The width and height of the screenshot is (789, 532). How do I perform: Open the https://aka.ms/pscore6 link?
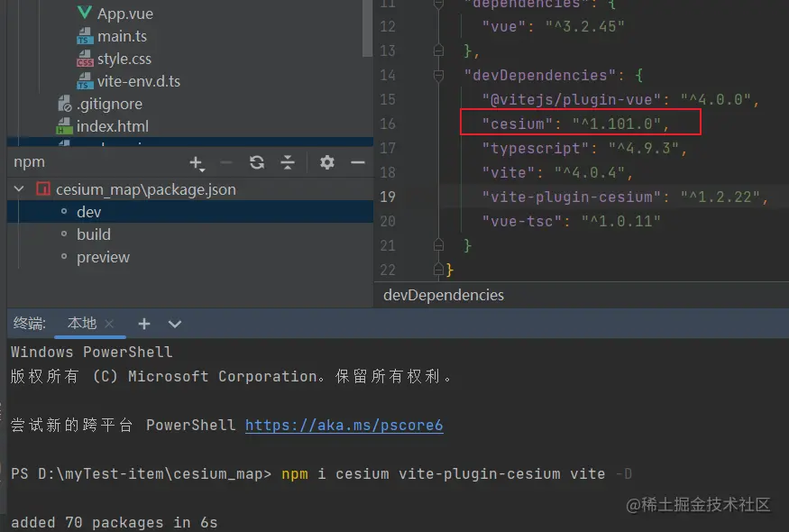(344, 426)
